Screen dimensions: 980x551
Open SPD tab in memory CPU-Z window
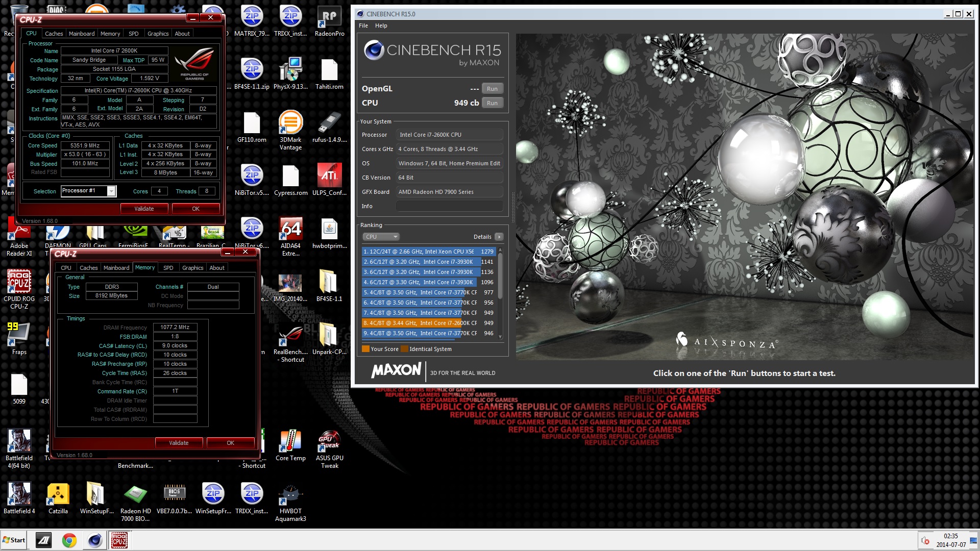pos(168,268)
